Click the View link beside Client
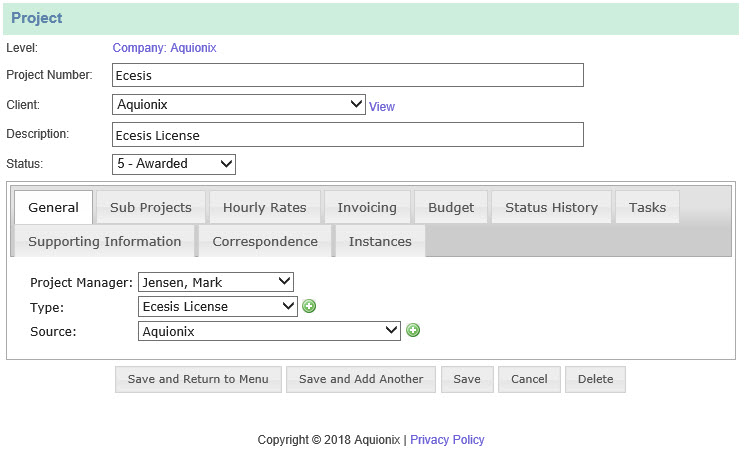 tap(381, 106)
